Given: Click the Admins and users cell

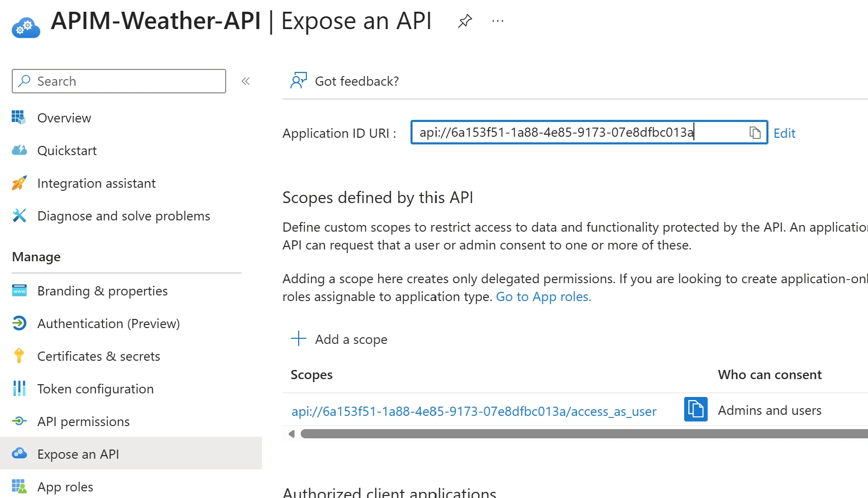Looking at the screenshot, I should (x=769, y=410).
